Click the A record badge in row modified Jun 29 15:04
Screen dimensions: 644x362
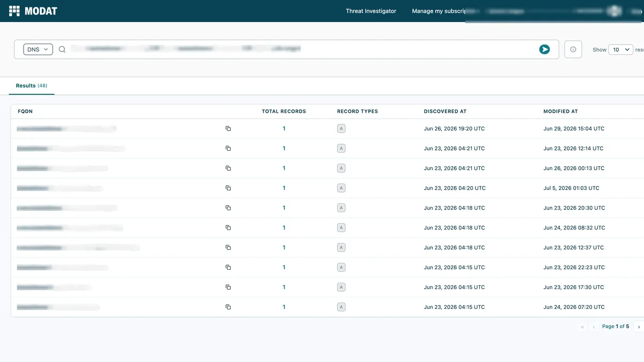coord(341,129)
